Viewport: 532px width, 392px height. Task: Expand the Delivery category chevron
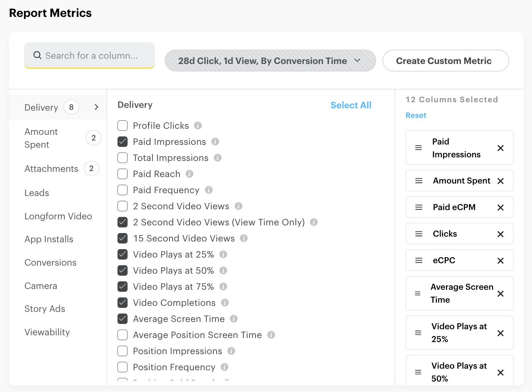point(96,107)
